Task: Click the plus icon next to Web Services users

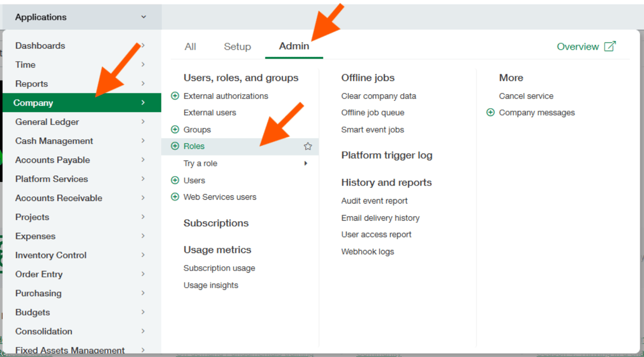Action: point(175,197)
